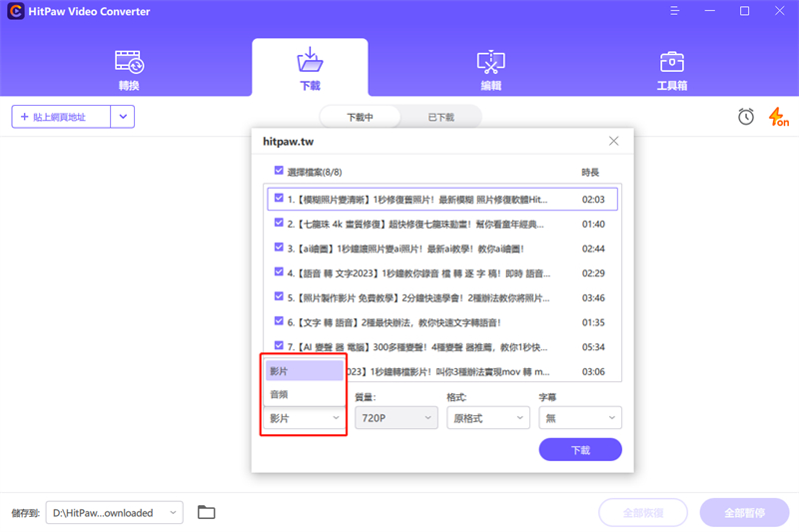Open the 轉換 convert tab
The height and width of the screenshot is (532, 799).
coord(129,70)
